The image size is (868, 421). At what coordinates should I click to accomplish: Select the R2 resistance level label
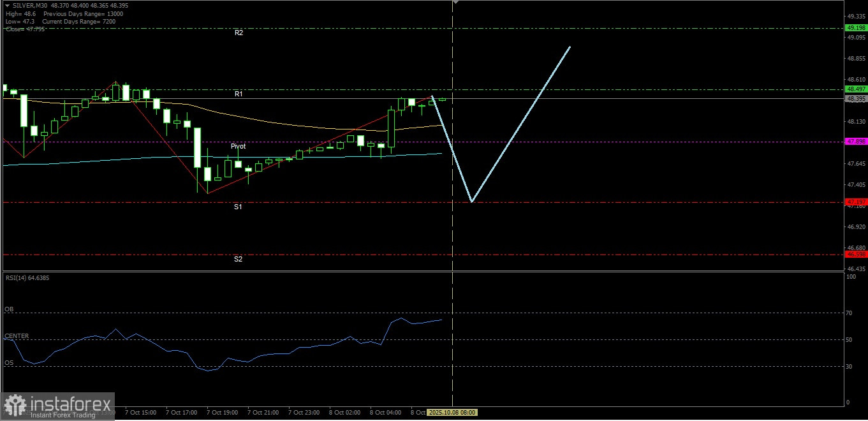click(239, 33)
